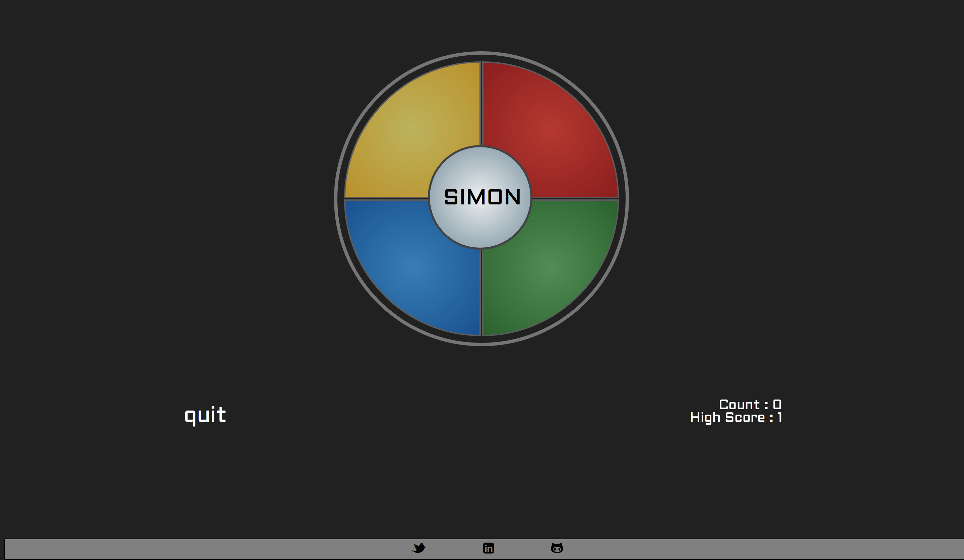Screen dimensions: 964x560
Task: Open the LinkedIn icon in footer
Action: point(488,548)
